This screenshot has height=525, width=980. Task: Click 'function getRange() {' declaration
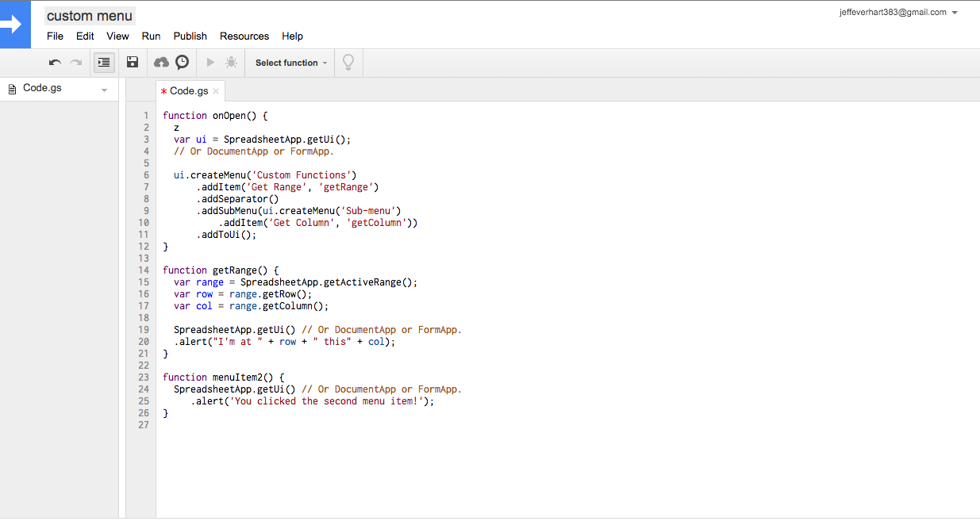[x=221, y=270]
